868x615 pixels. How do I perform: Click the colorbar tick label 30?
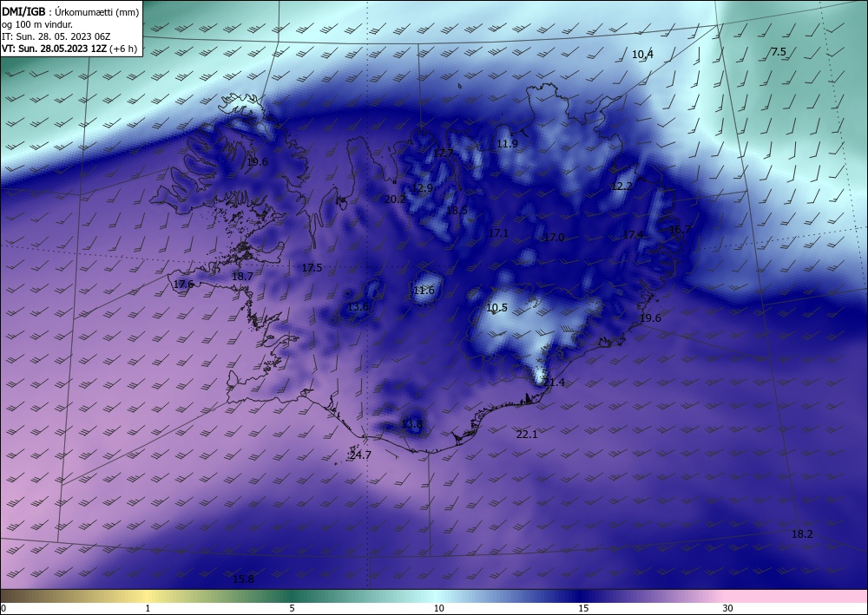[727, 608]
